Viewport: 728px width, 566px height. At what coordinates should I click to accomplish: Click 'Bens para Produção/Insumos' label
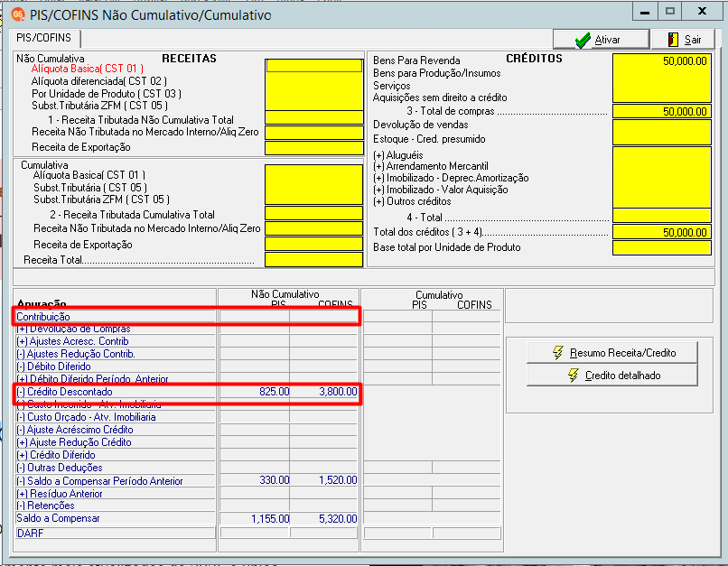[x=437, y=73]
